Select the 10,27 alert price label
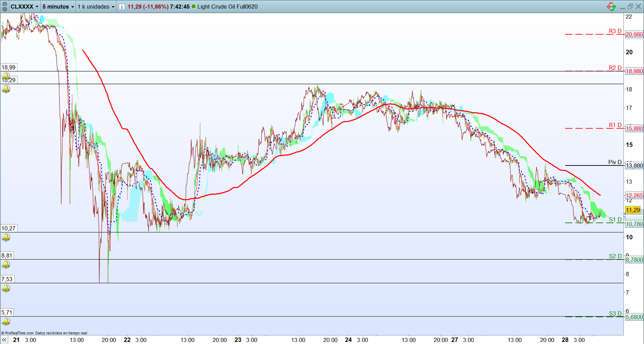The width and height of the screenshot is (644, 344). 9,228
